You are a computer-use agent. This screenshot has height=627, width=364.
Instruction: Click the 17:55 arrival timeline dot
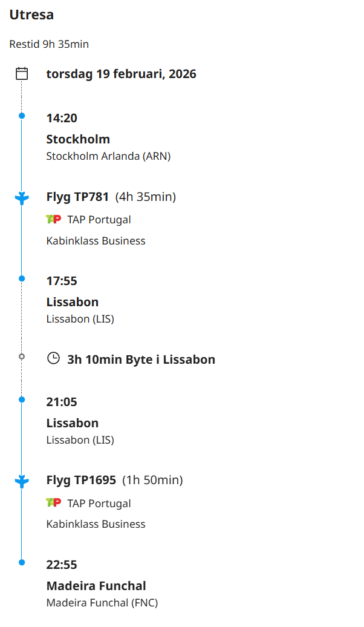[22, 278]
